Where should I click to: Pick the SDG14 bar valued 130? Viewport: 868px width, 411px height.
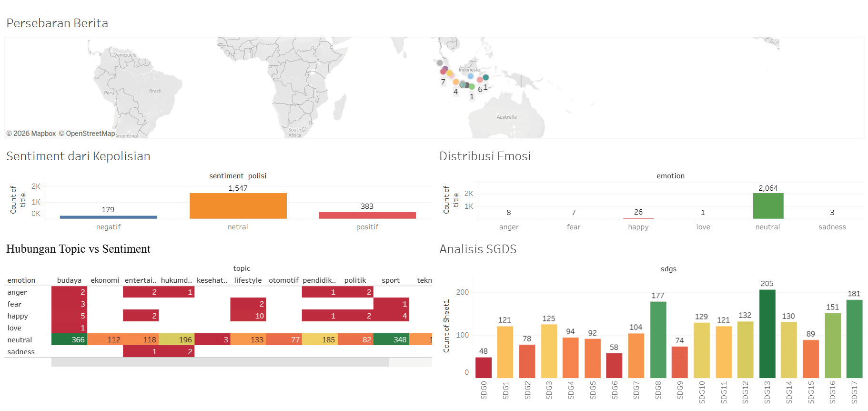click(x=789, y=350)
